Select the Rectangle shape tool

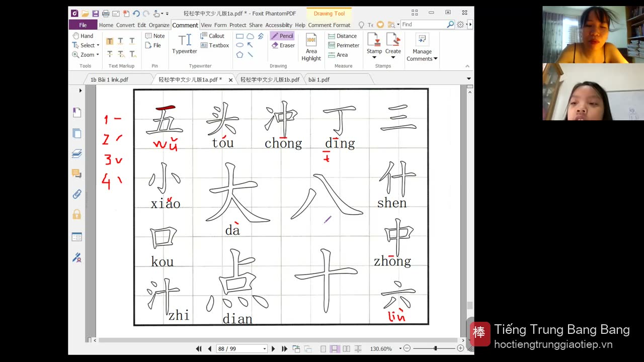[240, 36]
